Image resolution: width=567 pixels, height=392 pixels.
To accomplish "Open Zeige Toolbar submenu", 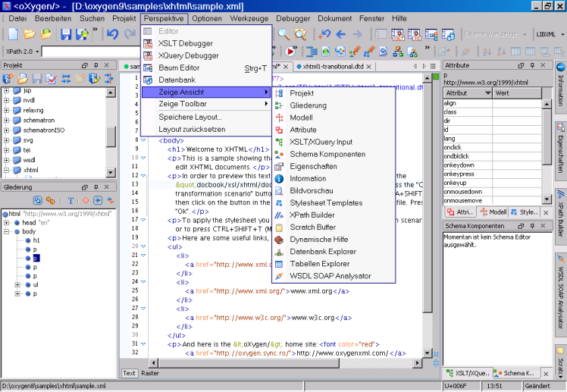I will 206,104.
